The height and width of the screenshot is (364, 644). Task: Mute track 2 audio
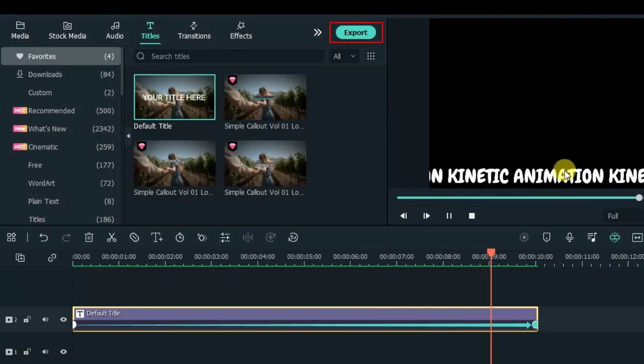tap(45, 320)
